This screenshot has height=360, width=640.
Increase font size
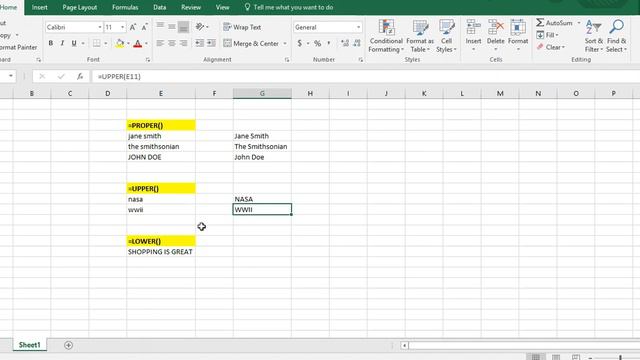coord(133,27)
